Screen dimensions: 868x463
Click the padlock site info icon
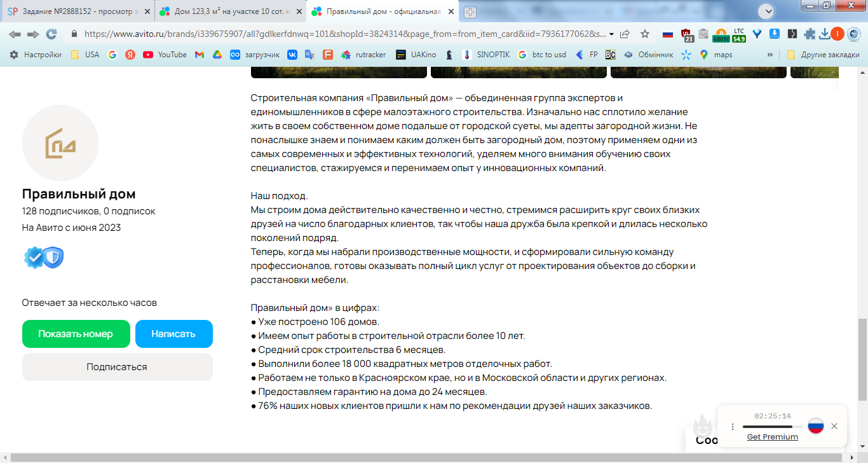tap(74, 34)
